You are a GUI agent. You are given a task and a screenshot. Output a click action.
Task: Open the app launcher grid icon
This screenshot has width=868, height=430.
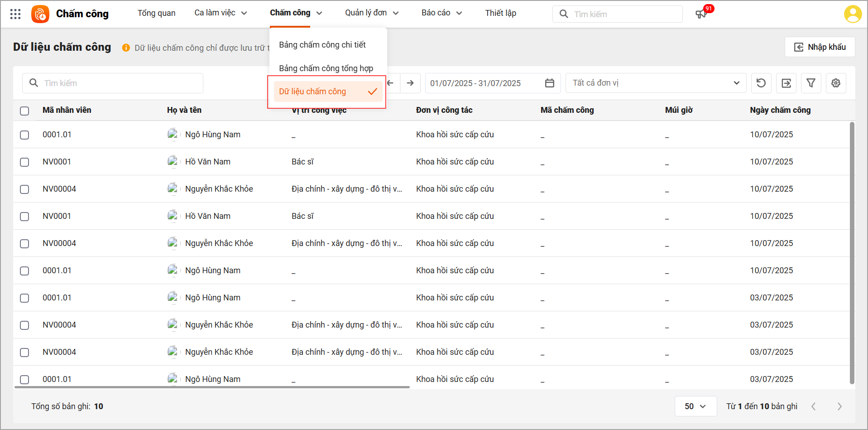pos(15,14)
